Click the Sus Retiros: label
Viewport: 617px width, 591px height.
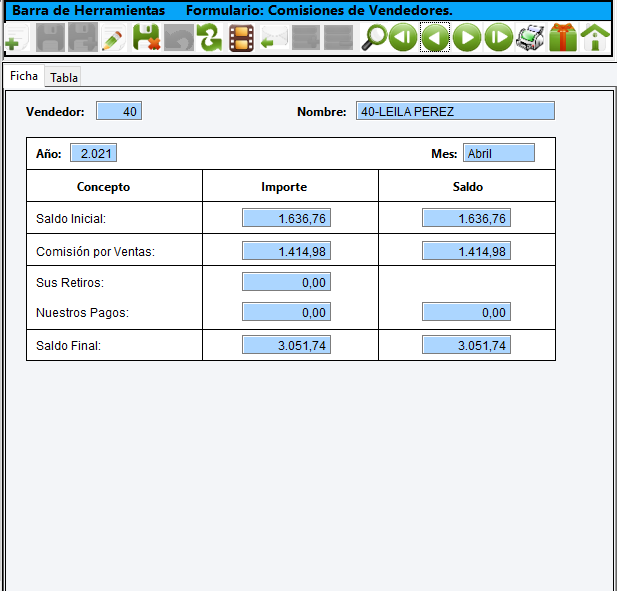pos(70,283)
